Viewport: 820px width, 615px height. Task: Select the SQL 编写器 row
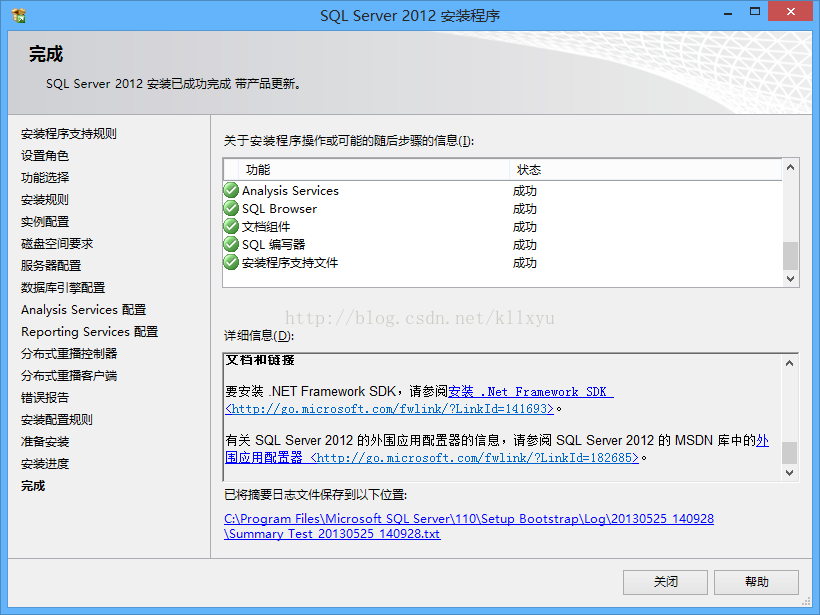click(x=502, y=244)
